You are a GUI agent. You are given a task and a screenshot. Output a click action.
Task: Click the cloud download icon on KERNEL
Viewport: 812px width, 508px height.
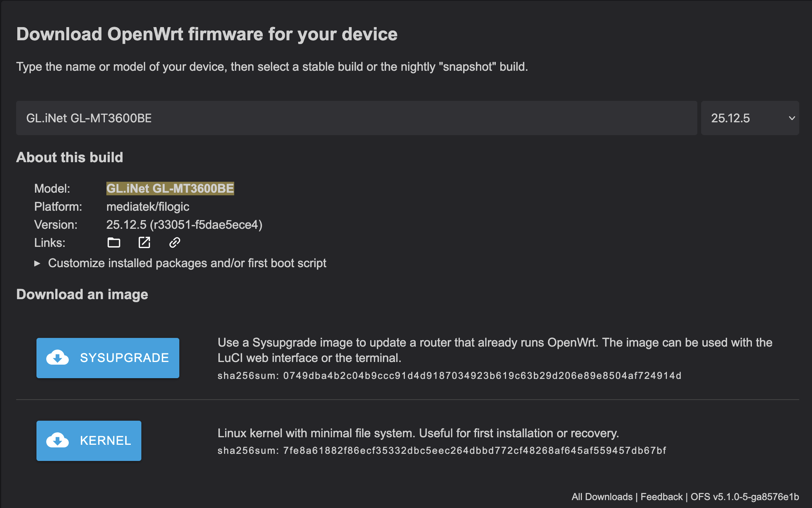point(58,441)
